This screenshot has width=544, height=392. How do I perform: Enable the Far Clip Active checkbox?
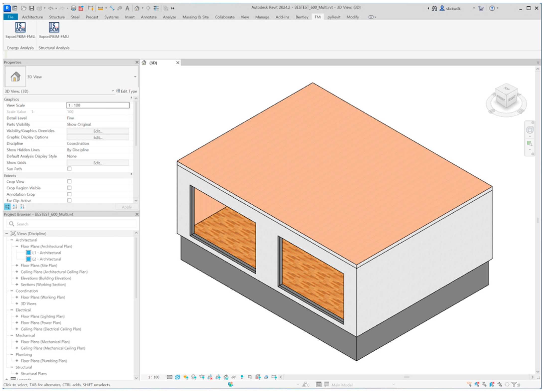69,200
